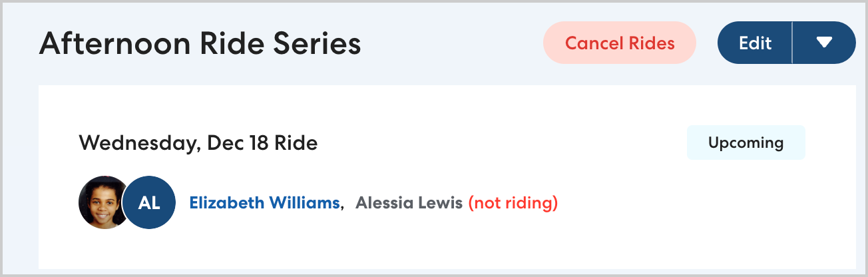Click the Afternoon Ride Series title

tap(200, 44)
